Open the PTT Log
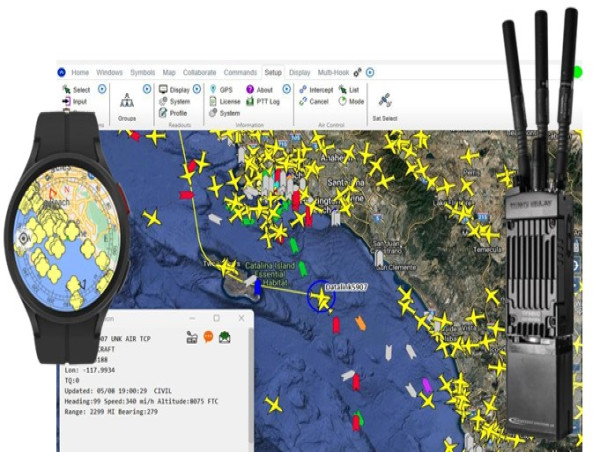Viewport: 600px width, 452px height. (x=263, y=101)
